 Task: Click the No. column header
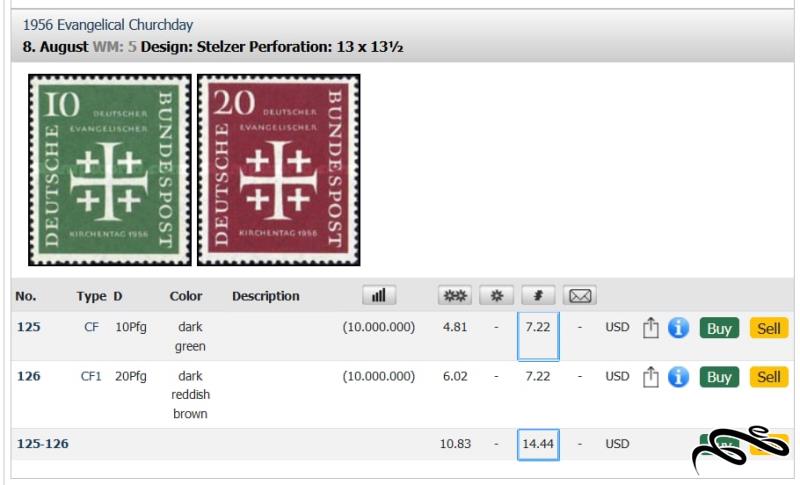[x=26, y=296]
